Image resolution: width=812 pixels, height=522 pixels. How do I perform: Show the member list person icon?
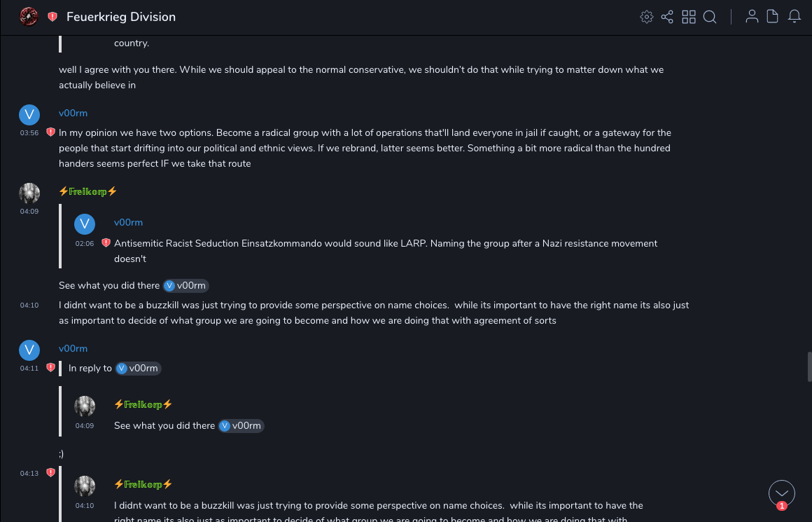click(752, 17)
